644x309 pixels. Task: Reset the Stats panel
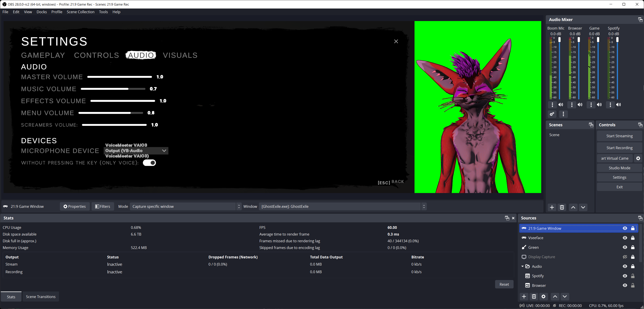coord(504,284)
